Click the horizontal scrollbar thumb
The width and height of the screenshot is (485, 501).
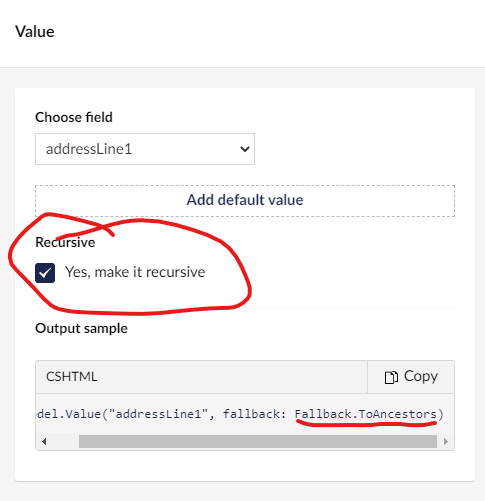coord(258,442)
